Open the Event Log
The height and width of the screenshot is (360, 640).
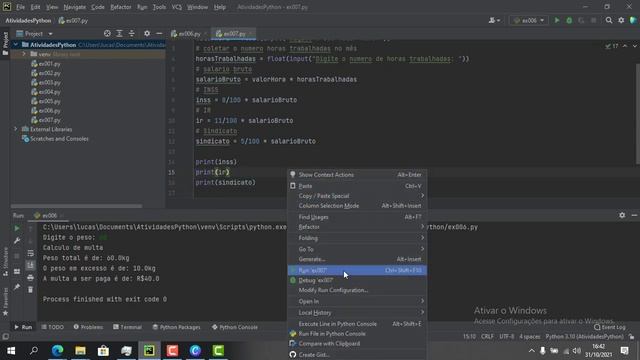(610, 327)
